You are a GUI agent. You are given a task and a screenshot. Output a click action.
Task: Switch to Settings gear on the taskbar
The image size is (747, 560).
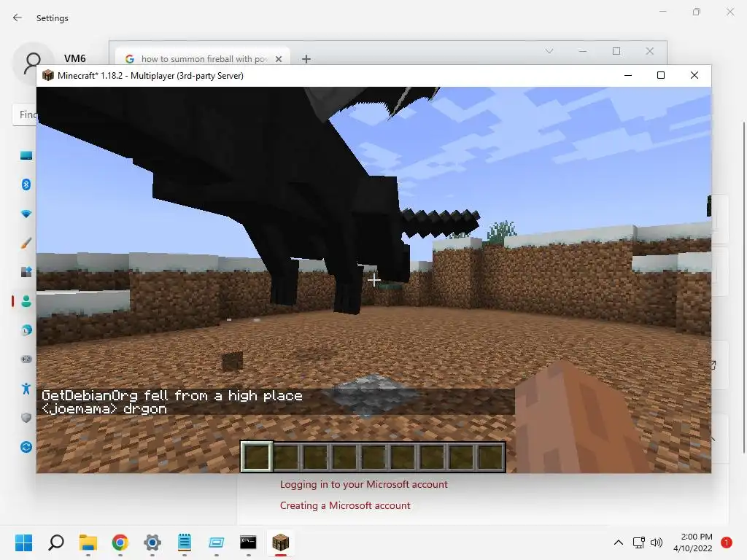[152, 542]
